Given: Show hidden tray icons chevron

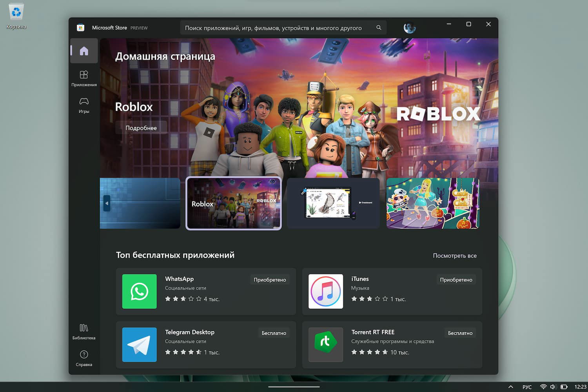Looking at the screenshot, I should 510,387.
